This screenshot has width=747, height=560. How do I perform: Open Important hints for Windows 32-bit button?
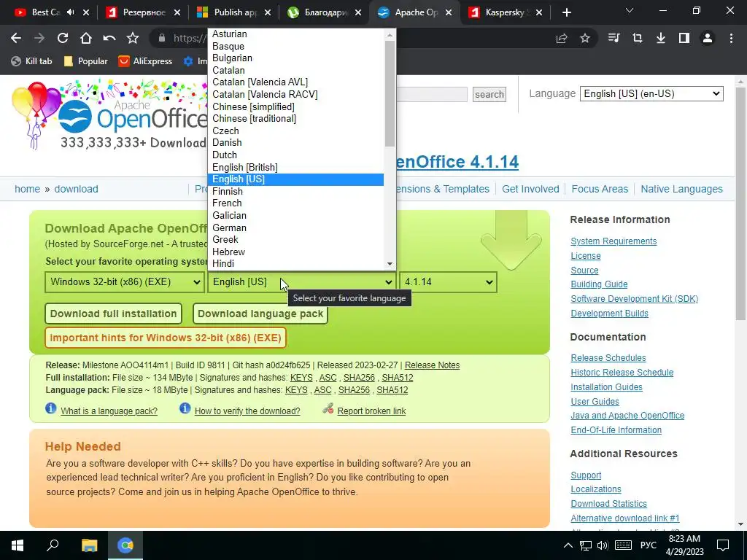[166, 338]
